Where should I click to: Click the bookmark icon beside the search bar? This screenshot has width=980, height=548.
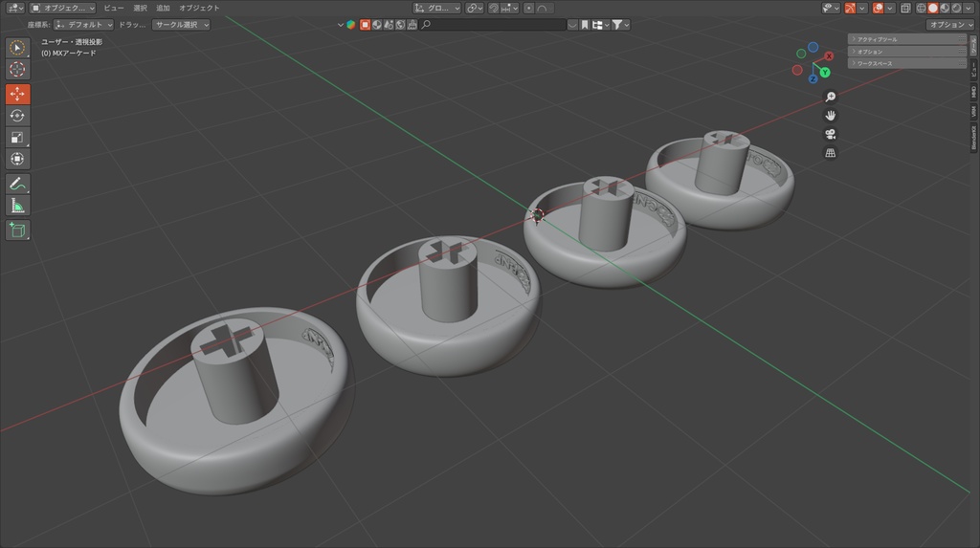click(x=585, y=24)
